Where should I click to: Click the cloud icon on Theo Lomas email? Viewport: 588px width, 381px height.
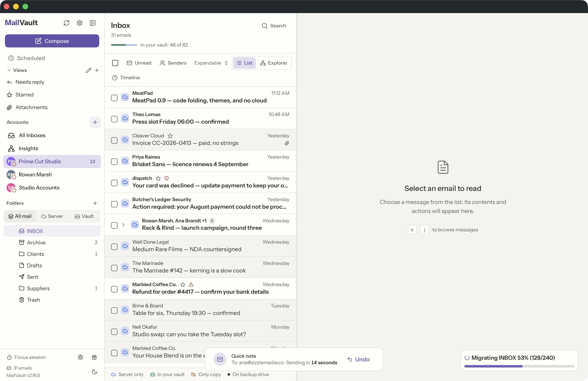125,119
